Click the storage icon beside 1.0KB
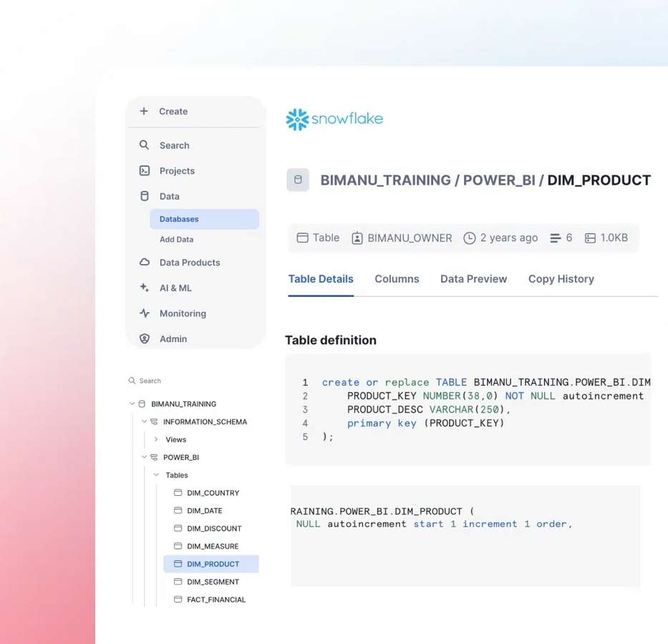Image resolution: width=668 pixels, height=644 pixels. tap(590, 238)
